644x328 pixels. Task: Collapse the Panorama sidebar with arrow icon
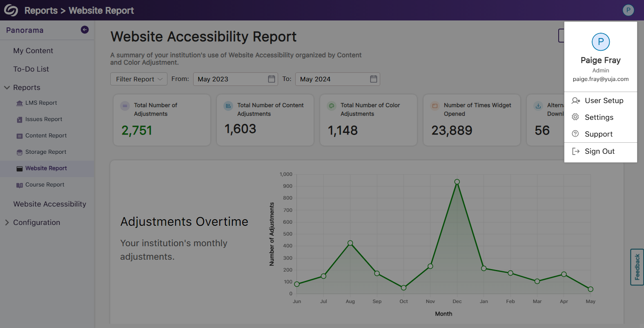tap(85, 29)
